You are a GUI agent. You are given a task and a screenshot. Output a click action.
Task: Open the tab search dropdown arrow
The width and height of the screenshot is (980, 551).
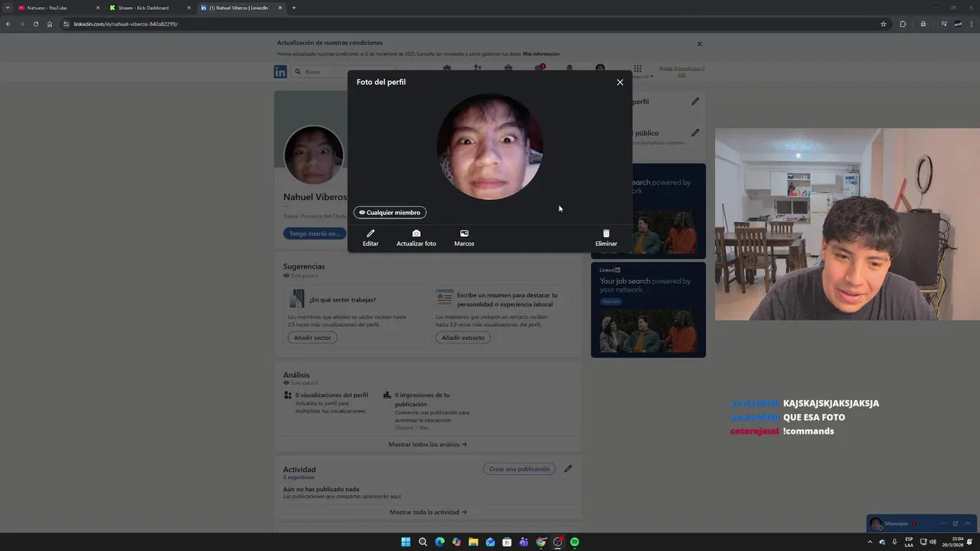point(8,8)
